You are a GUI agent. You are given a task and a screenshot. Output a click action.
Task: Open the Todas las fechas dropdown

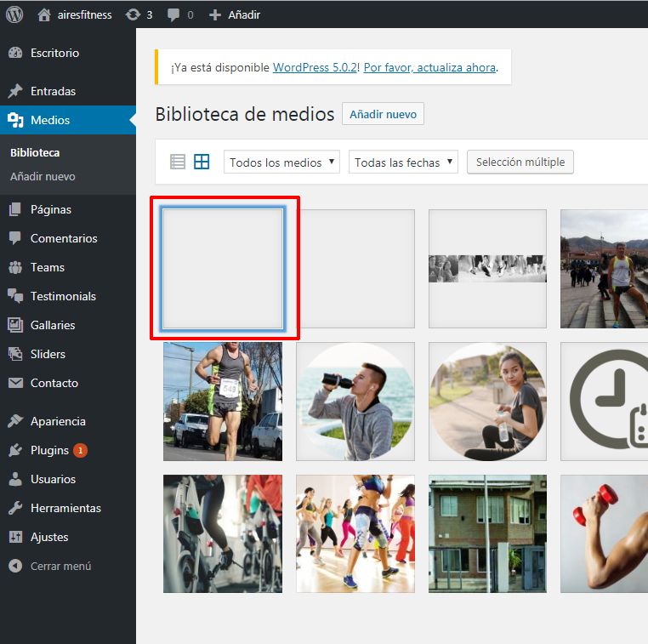pyautogui.click(x=403, y=162)
